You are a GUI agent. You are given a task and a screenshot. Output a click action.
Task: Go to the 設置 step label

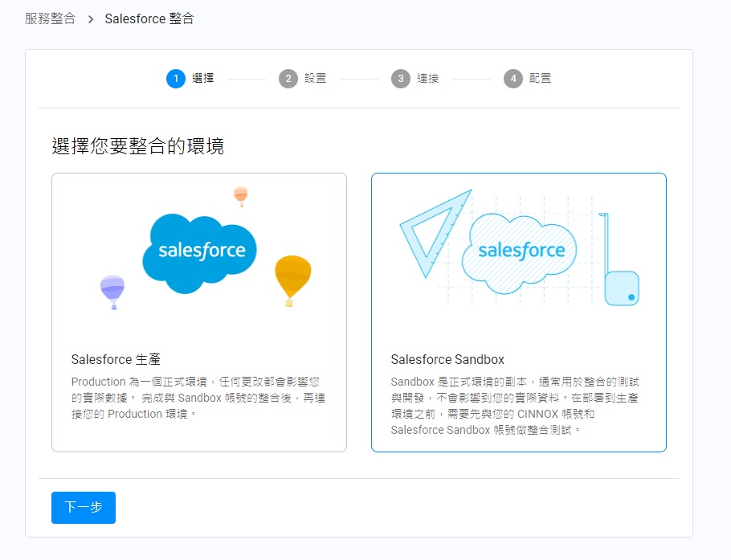pos(315,78)
